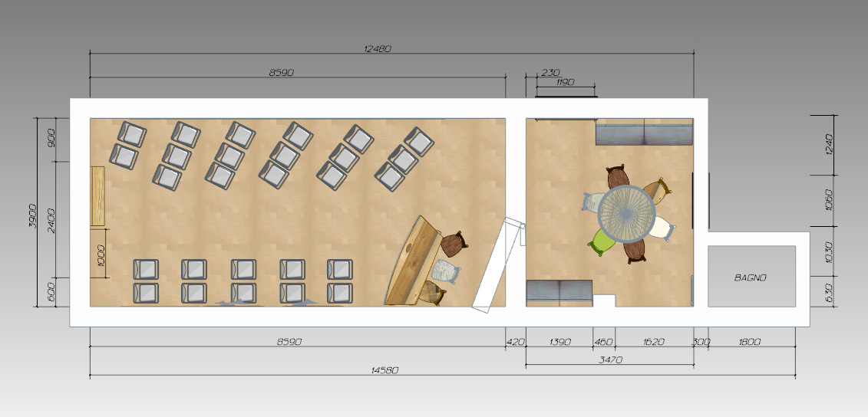868x417 pixels.
Task: Click the 3470 dimension label
Action: (x=611, y=360)
